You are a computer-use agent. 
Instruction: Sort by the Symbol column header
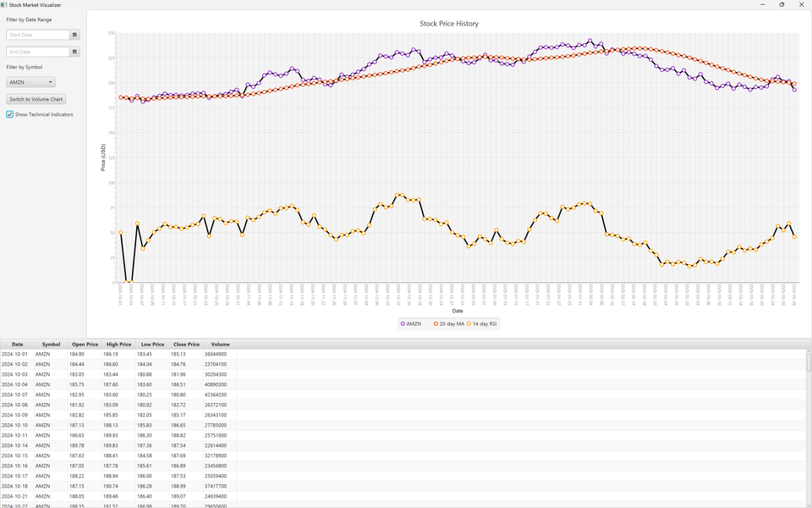click(52, 345)
